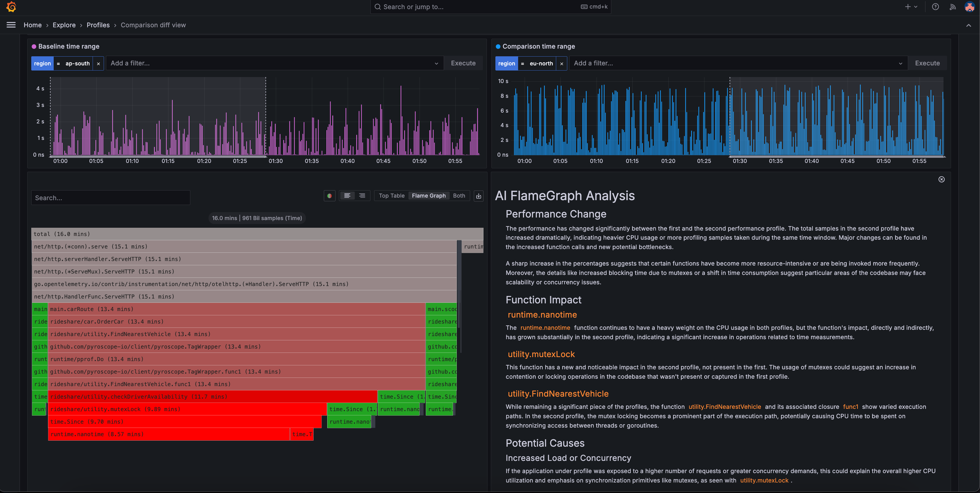Open the plus add-new dropdown
This screenshot has width=980, height=493.
911,7
